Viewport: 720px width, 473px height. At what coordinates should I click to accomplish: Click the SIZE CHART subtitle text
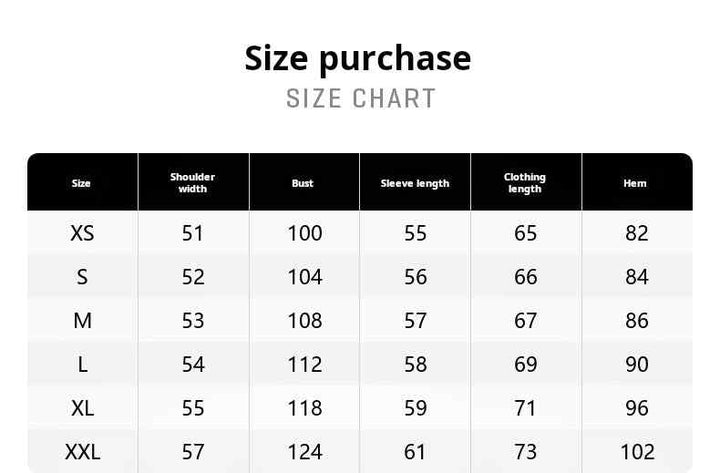click(361, 98)
